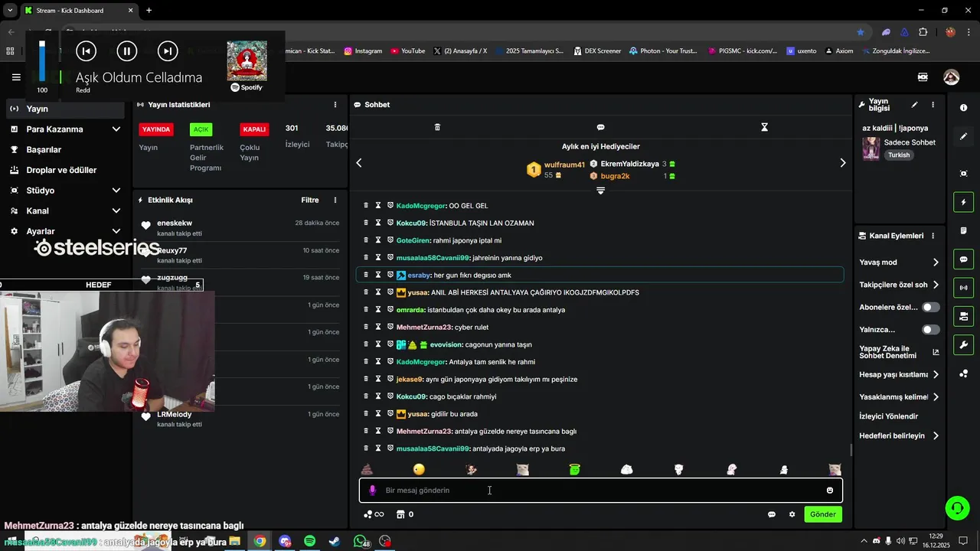Timeout user jekase9 via hourglass icon
The image size is (980, 551).
[377, 379]
